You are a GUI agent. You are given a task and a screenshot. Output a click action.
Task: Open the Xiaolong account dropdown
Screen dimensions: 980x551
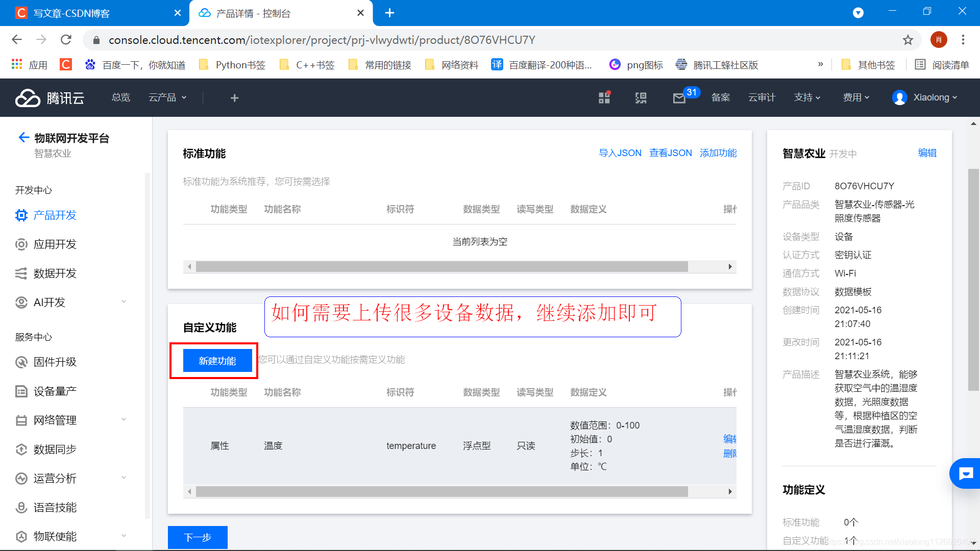click(925, 97)
